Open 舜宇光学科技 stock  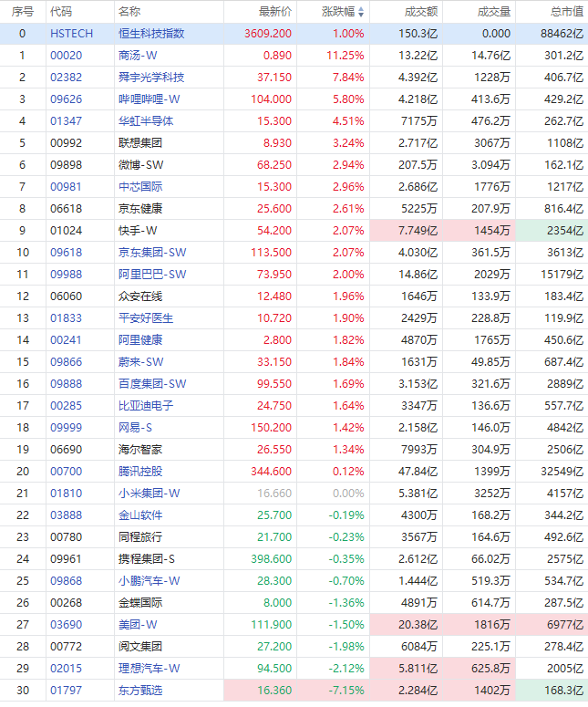coord(151,78)
